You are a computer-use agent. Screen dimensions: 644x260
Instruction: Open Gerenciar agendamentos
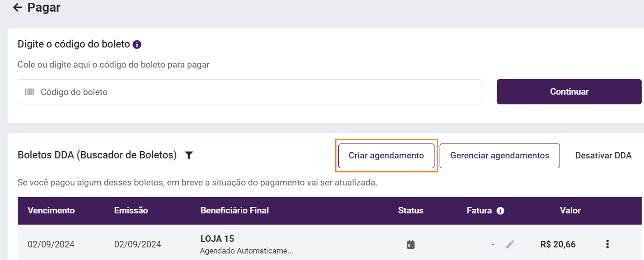(499, 156)
